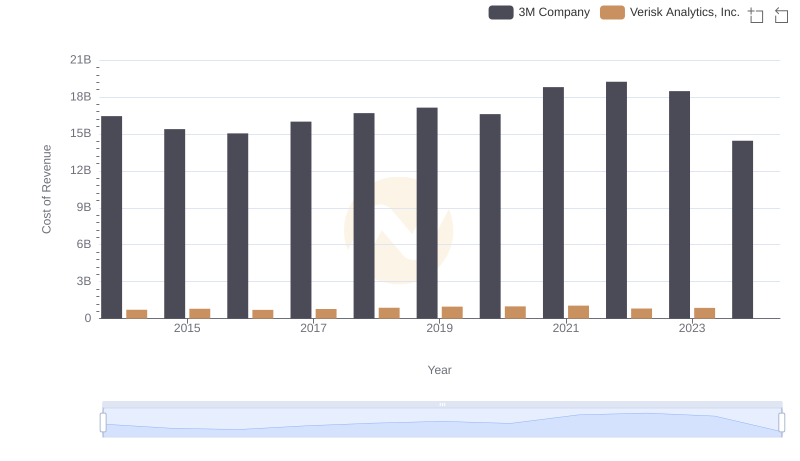
Task: Click the Verisk Analytics bar for 2017
Action: (326, 314)
